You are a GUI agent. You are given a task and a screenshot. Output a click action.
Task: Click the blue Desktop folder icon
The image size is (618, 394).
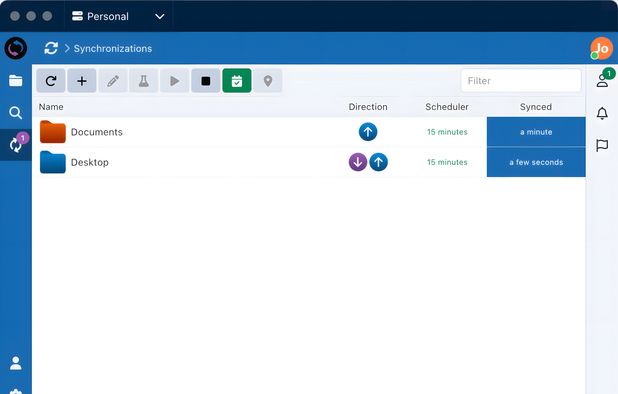(53, 162)
